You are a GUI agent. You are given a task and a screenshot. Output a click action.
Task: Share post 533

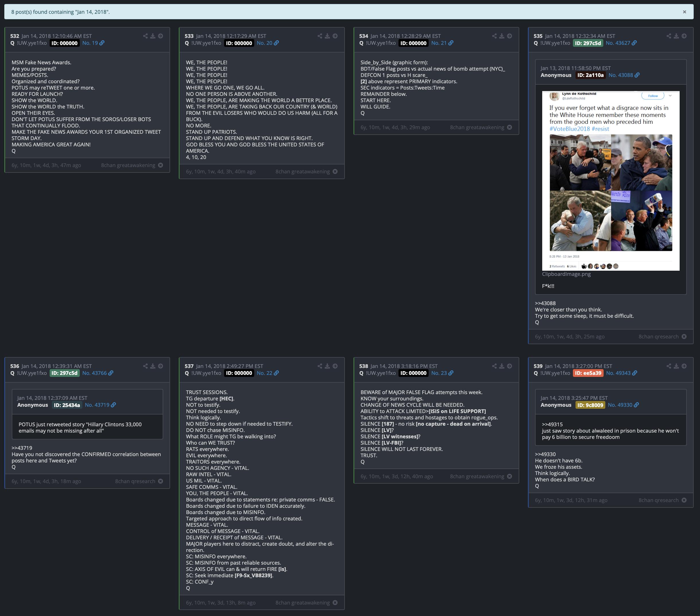click(x=320, y=36)
